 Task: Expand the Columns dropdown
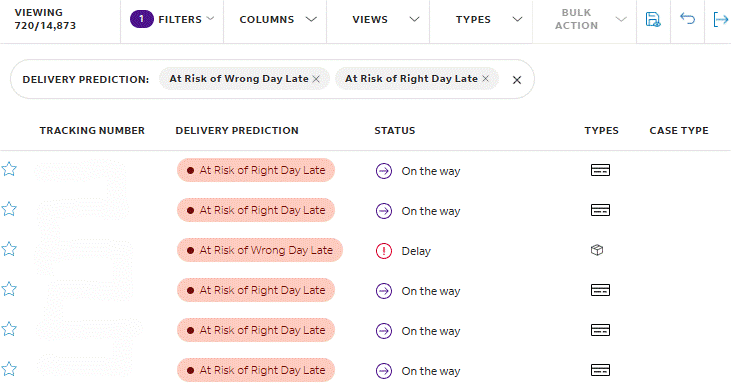pyautogui.click(x=278, y=20)
